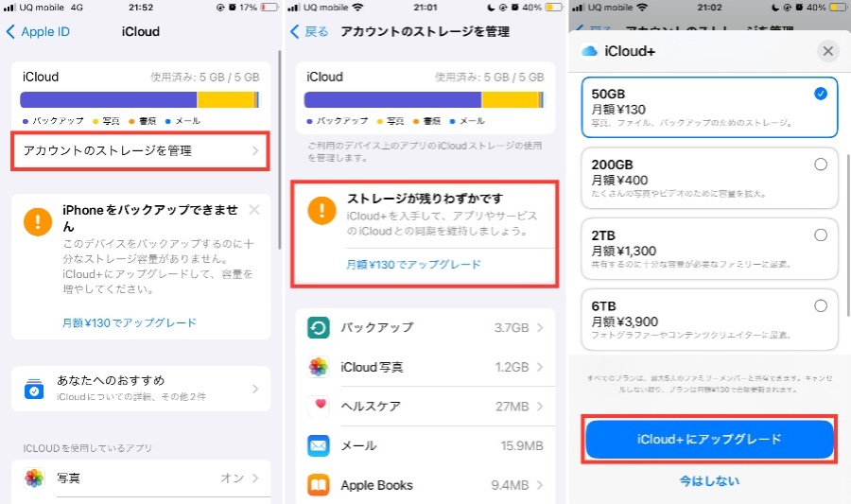The width and height of the screenshot is (851, 504).
Task: Tap the Mail envelope icon
Action: [319, 445]
